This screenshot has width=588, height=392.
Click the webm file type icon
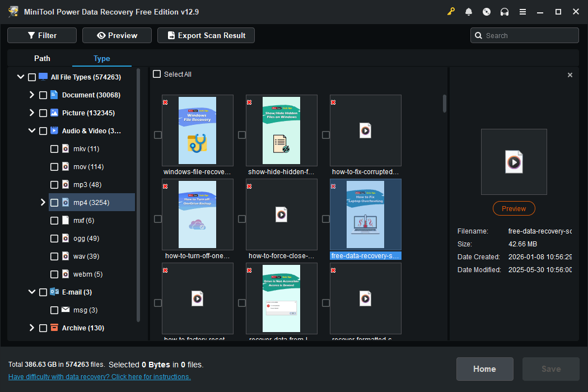pyautogui.click(x=66, y=274)
